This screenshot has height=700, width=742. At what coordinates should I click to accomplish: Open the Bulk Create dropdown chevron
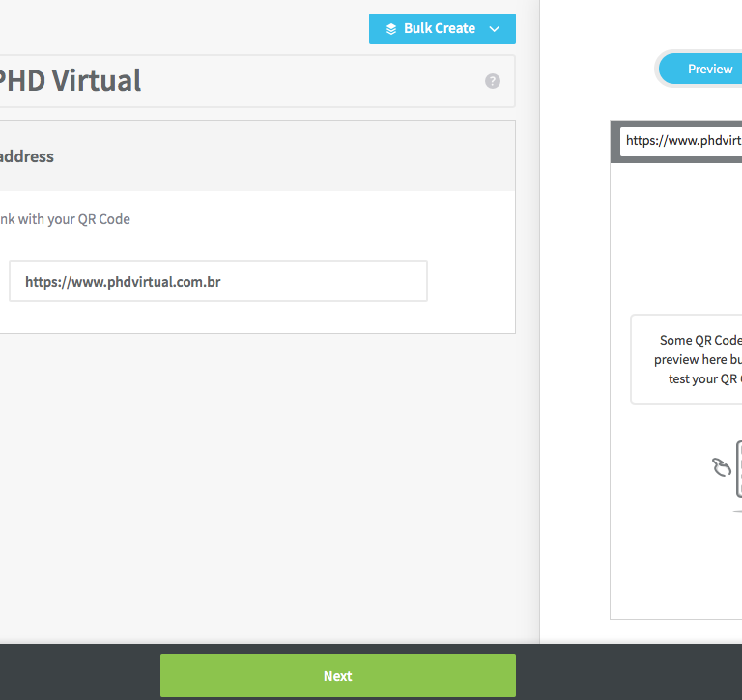494,29
